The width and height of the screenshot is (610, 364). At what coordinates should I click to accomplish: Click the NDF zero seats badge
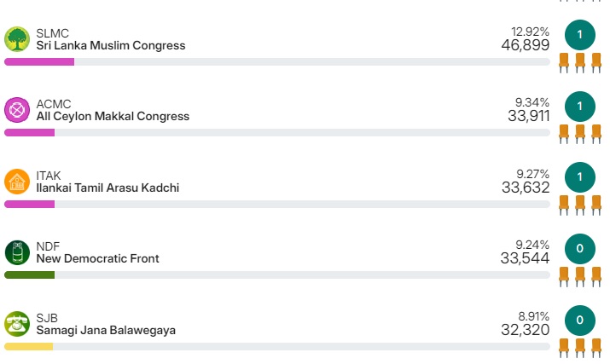[579, 249]
